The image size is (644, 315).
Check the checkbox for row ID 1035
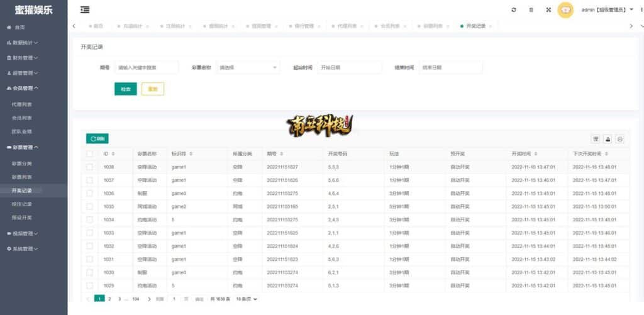(90, 206)
